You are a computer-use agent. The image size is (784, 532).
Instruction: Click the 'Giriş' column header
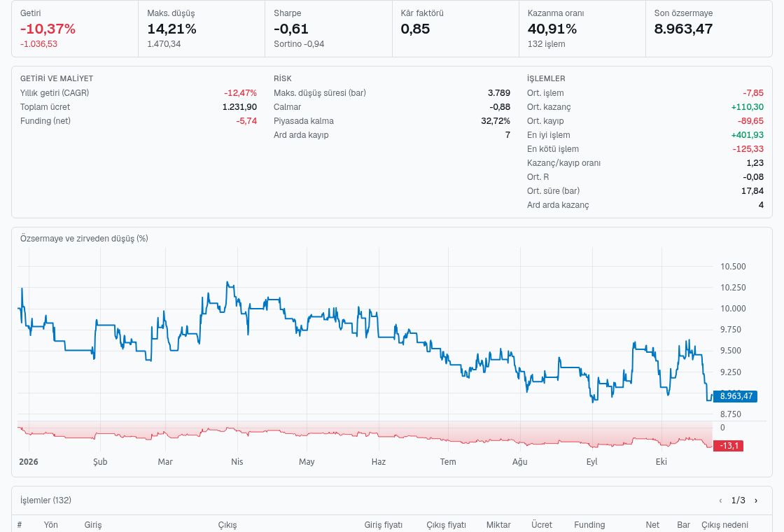click(93, 524)
